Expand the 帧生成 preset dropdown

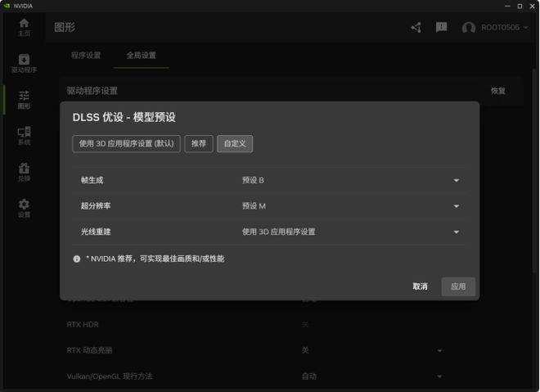click(456, 181)
